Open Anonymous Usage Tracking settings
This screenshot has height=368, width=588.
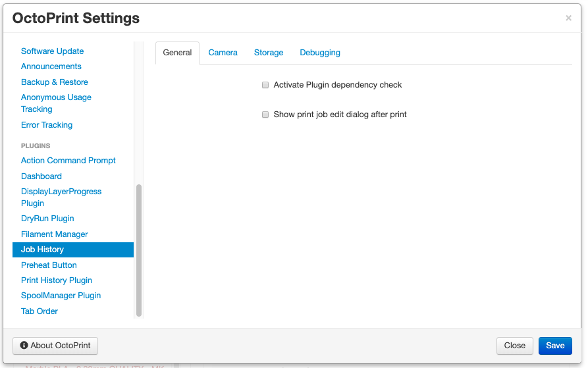[56, 103]
